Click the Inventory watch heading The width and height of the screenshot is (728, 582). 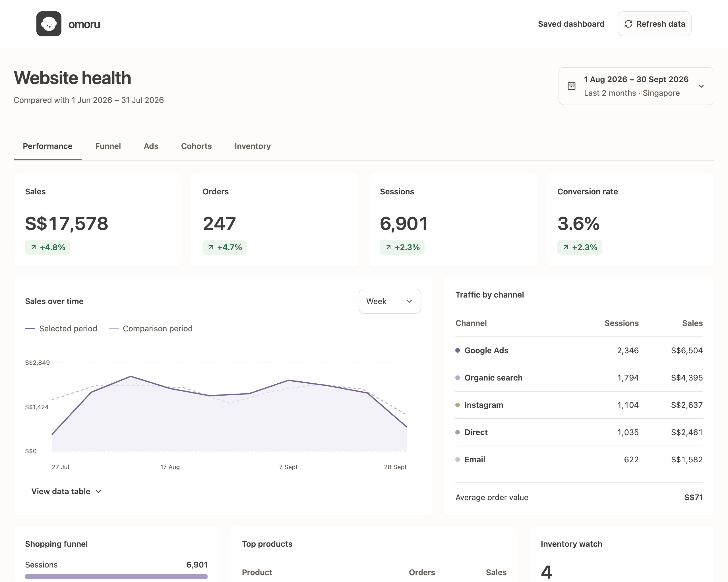[x=571, y=544]
